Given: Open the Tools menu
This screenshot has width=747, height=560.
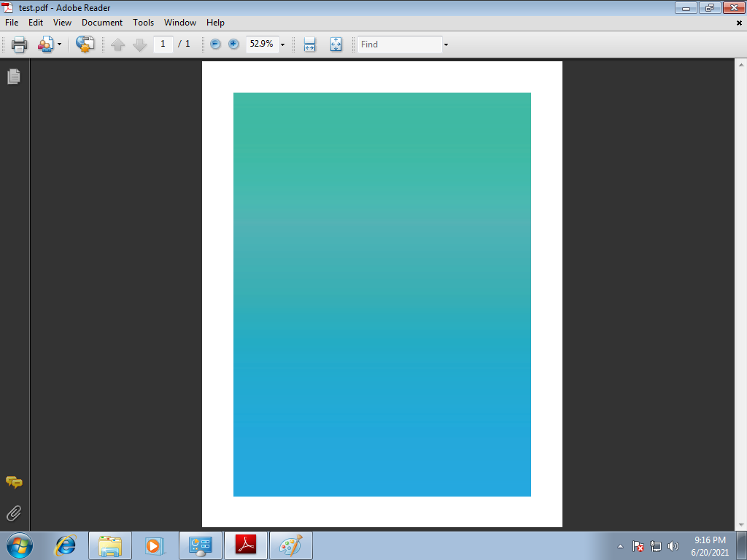Looking at the screenshot, I should (143, 23).
